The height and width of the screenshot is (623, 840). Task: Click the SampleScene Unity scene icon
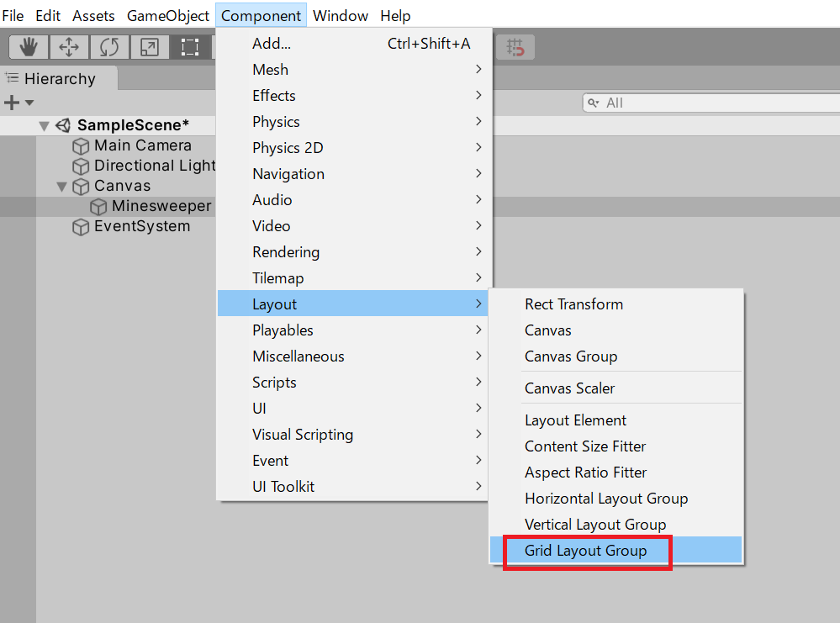coord(63,125)
